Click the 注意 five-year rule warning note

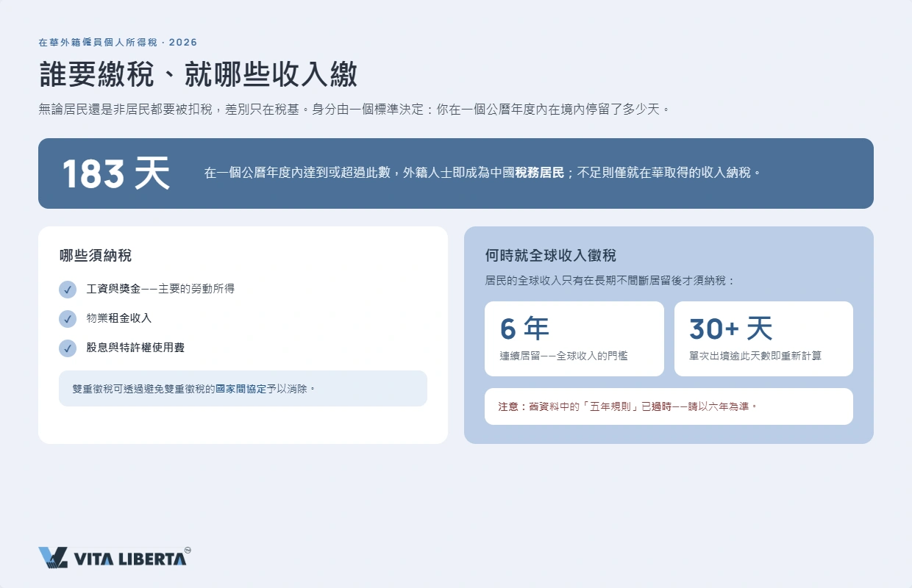coord(669,406)
